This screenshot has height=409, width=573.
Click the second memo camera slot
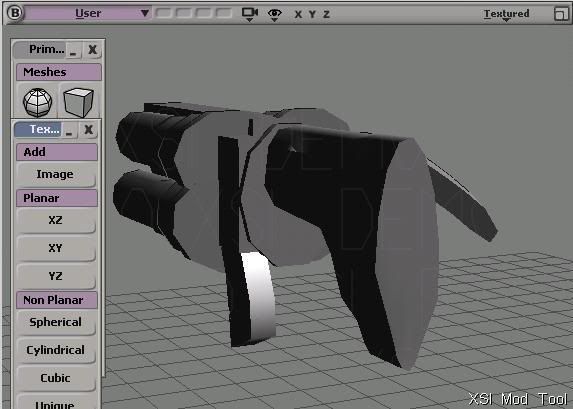point(183,13)
